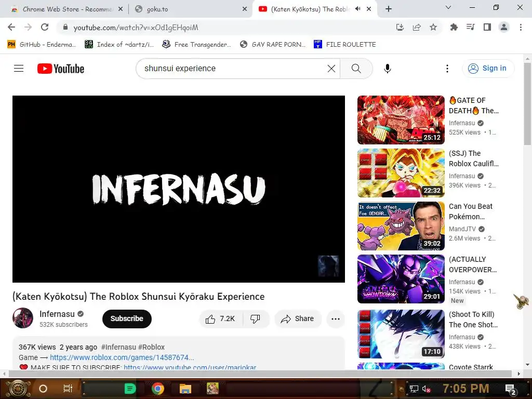Open Can You Beat Pokémon thumbnail
The image size is (532, 399).
(x=401, y=226)
